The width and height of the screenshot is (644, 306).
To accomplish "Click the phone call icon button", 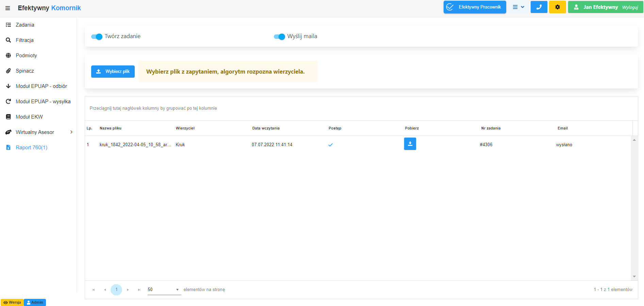I will [x=539, y=7].
